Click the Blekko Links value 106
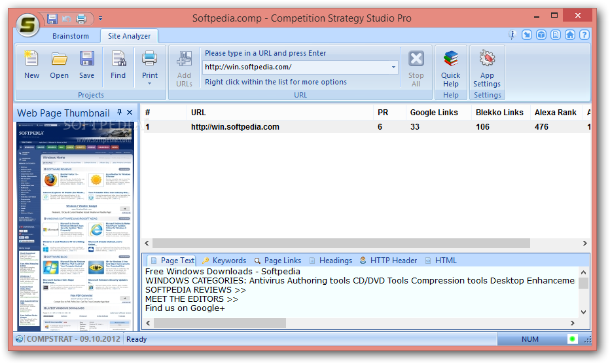The height and width of the screenshot is (364, 610). tap(482, 127)
